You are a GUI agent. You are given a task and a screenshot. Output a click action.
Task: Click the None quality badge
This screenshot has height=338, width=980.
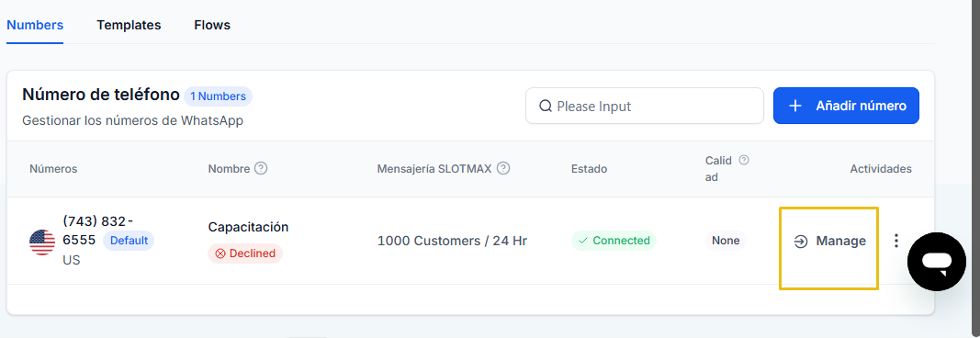(726, 241)
